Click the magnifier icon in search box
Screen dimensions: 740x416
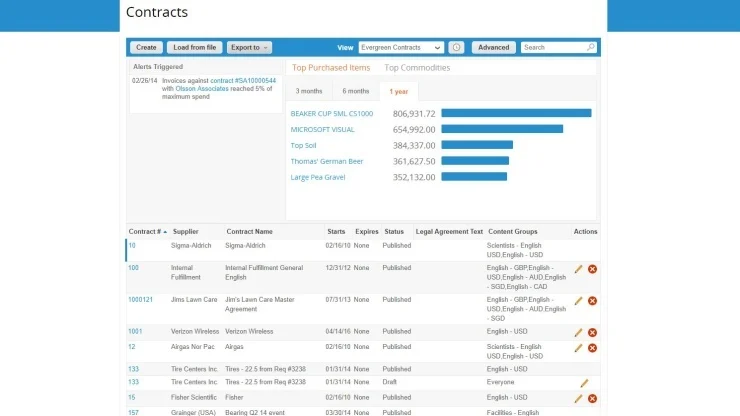(x=590, y=47)
